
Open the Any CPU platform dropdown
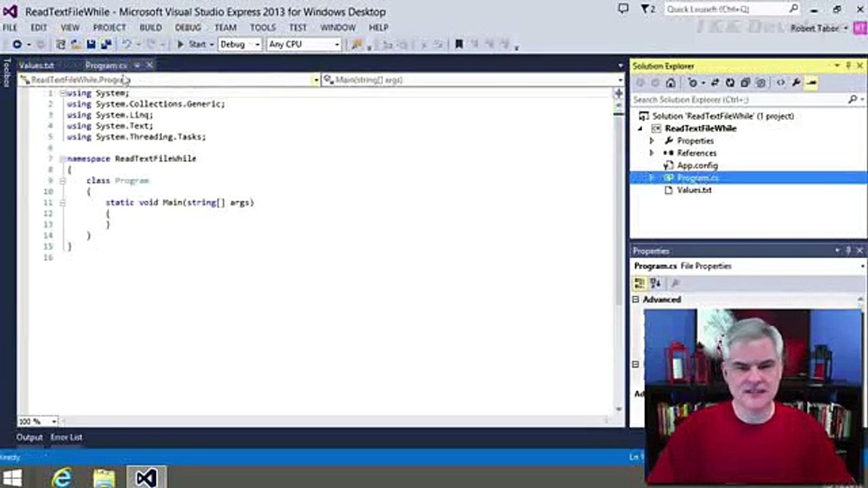[x=304, y=44]
